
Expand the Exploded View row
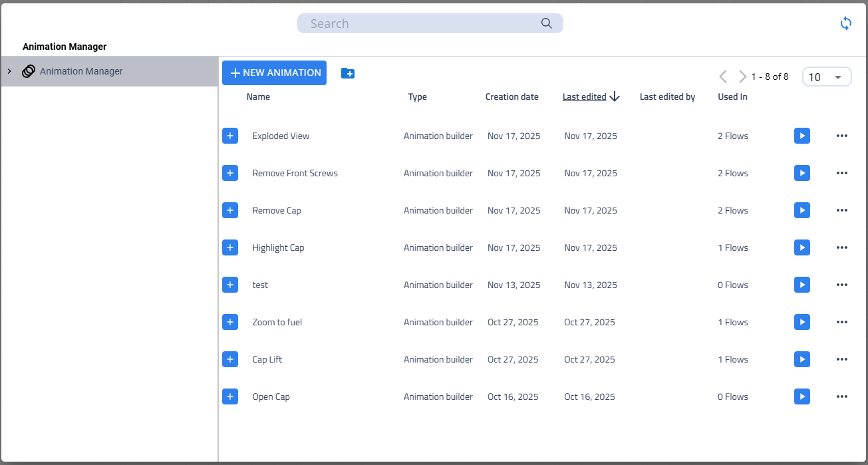(x=230, y=136)
